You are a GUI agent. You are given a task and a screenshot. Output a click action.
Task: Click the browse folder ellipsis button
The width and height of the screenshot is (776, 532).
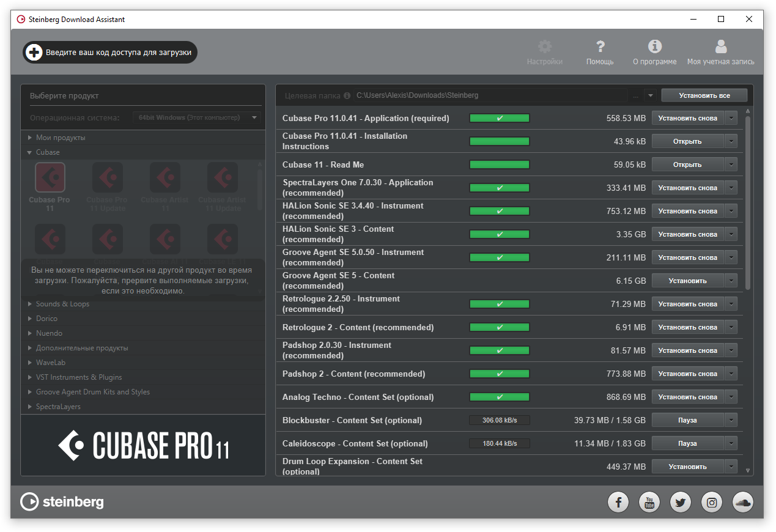pyautogui.click(x=635, y=95)
